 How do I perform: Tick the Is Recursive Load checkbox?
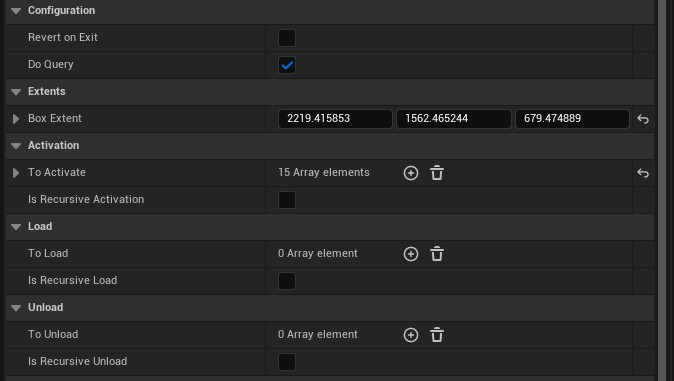(287, 281)
